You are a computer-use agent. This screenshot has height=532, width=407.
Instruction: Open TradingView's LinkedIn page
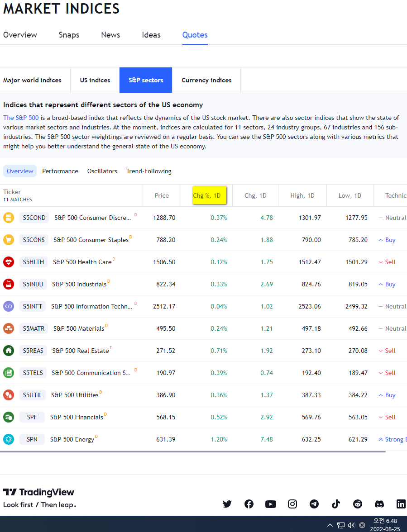point(401,504)
